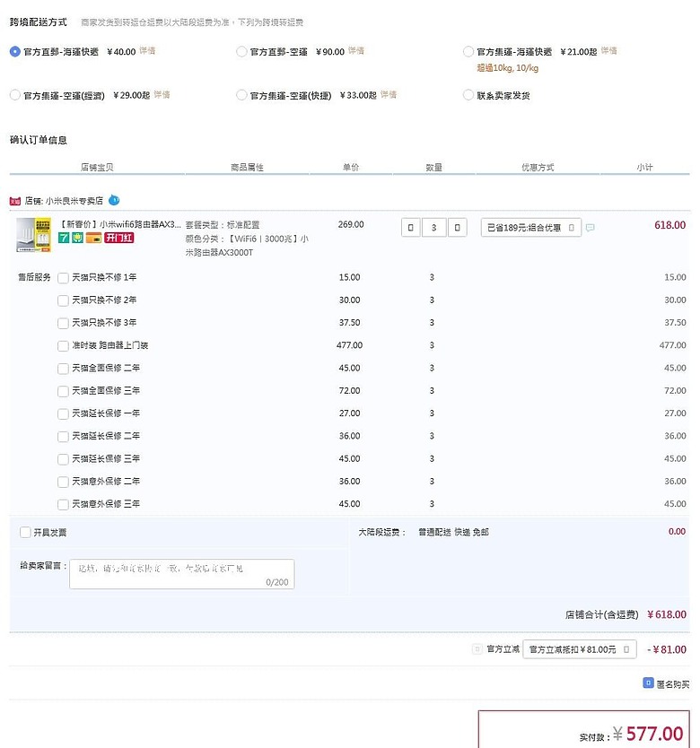
Task: Check 准时装 路由器上门装 service
Action: coord(63,346)
